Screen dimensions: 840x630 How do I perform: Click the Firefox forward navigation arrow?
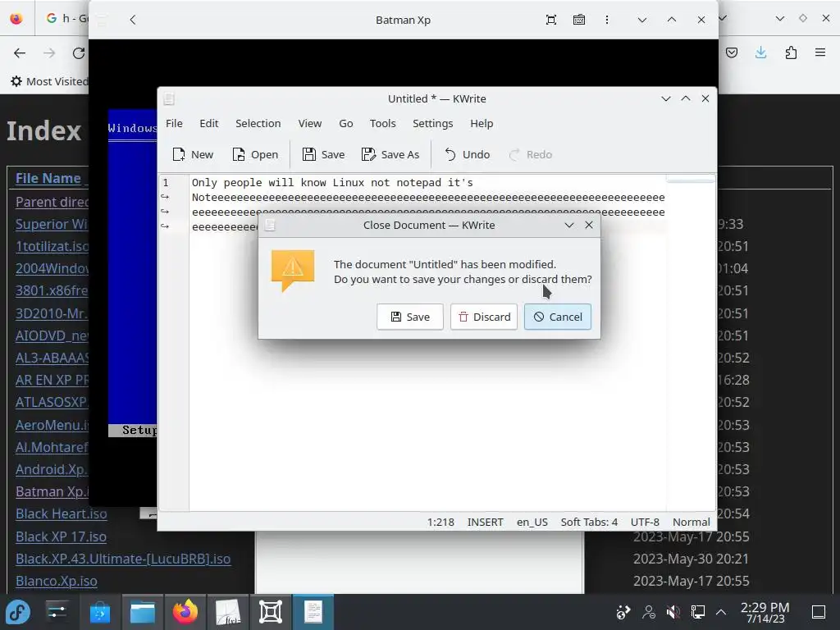coord(49,52)
